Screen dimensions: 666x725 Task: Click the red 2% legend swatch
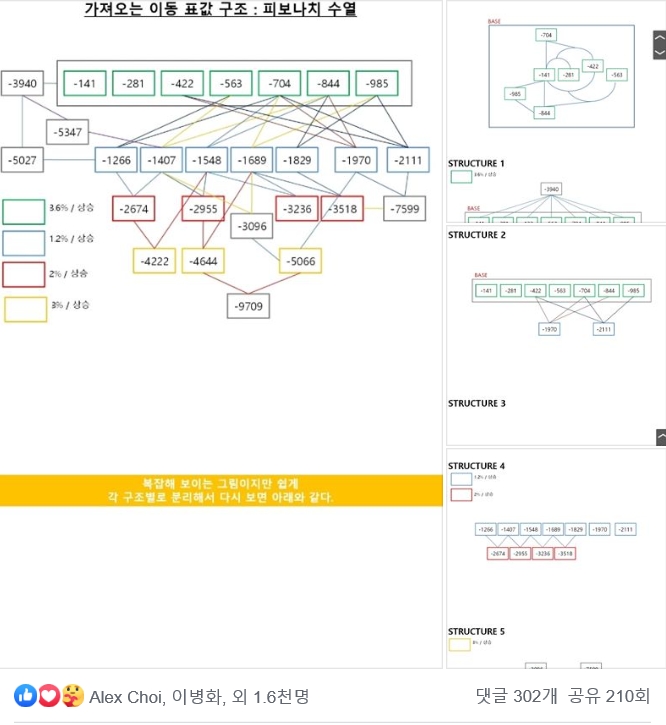23,274
